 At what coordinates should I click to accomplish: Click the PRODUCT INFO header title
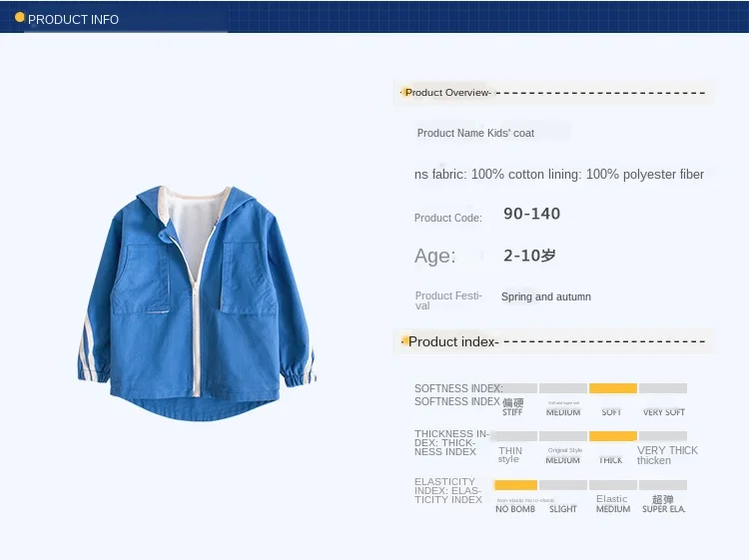tap(73, 20)
